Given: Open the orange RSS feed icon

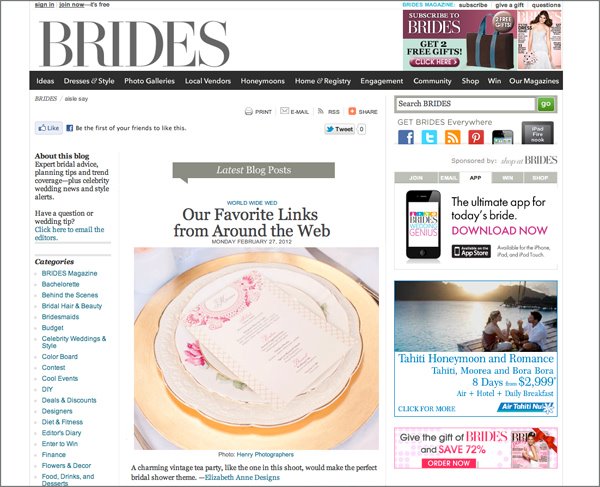Looking at the screenshot, I should pos(452,137).
